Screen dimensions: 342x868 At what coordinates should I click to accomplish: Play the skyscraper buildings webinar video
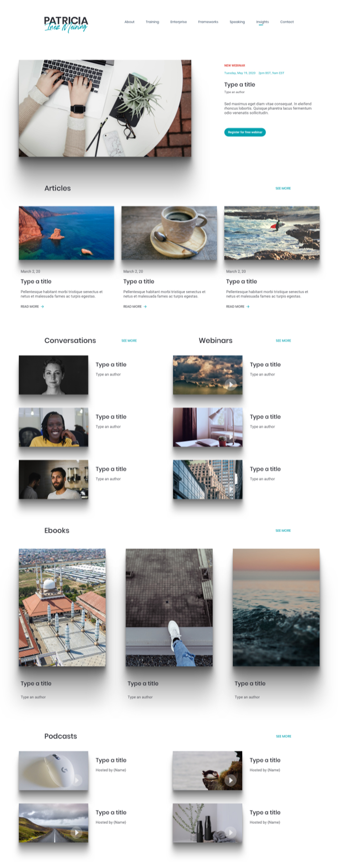click(x=230, y=489)
